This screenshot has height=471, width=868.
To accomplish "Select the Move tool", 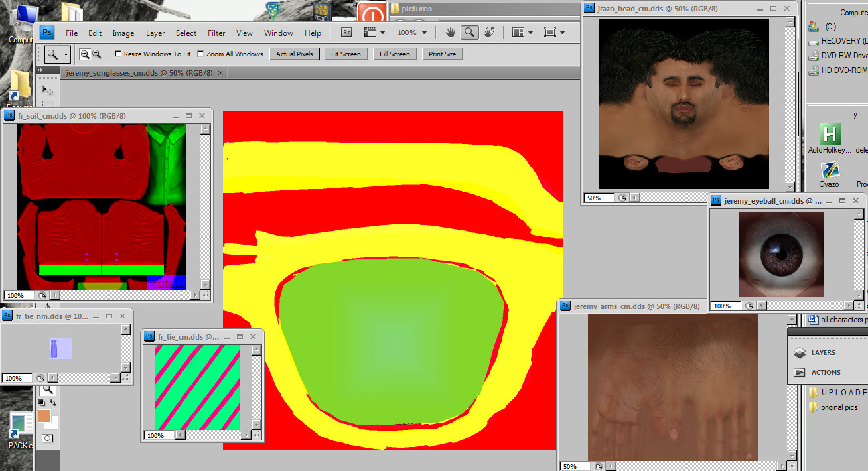I will (47, 90).
